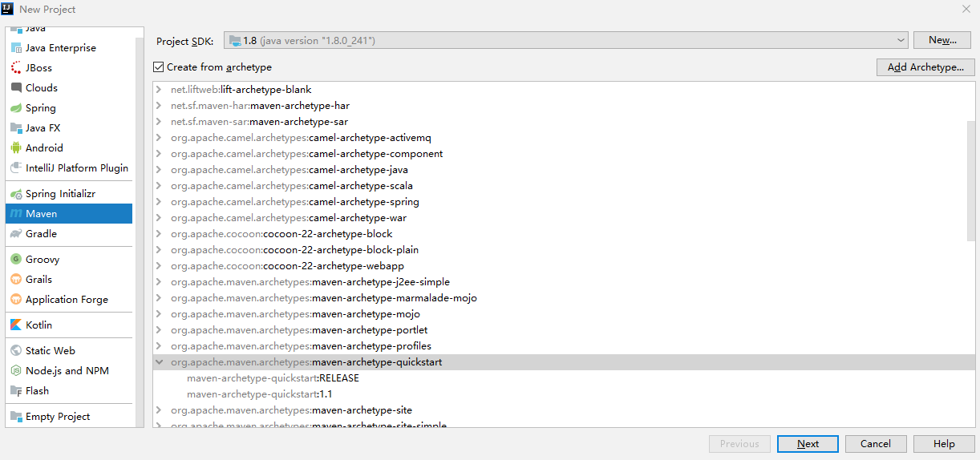Click the Kotlin K icon
Screen dimensions: 980x460
(16, 325)
